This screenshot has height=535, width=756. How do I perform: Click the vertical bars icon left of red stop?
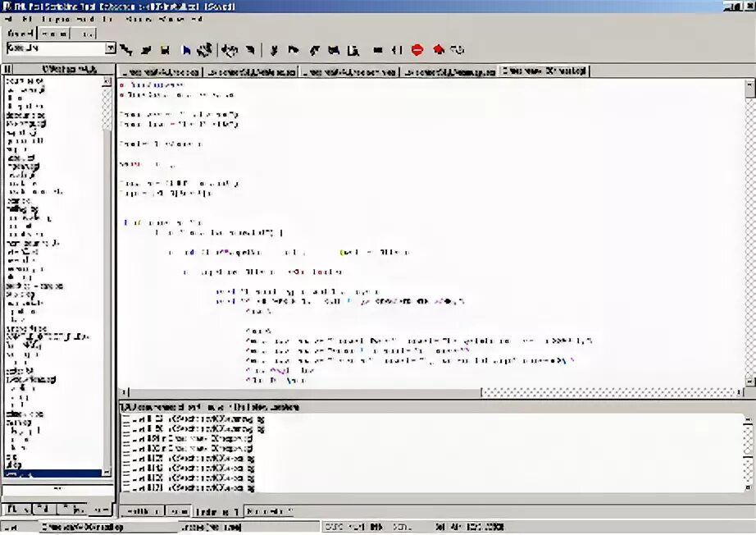tap(397, 50)
